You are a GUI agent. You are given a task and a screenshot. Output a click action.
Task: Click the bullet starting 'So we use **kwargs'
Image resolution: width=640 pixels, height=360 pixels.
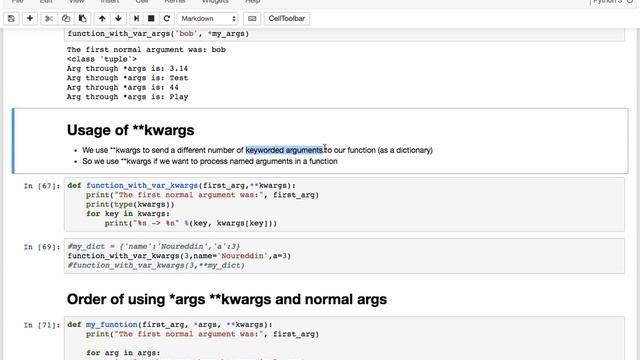click(210, 161)
